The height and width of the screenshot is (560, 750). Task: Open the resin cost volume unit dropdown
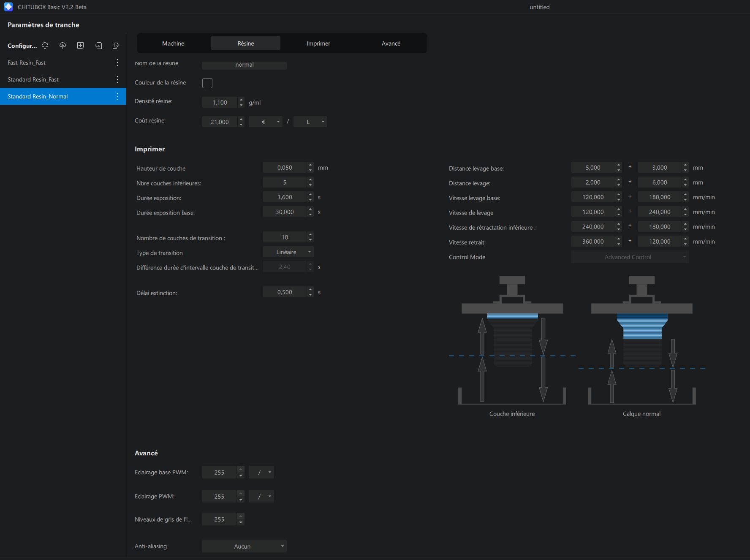[310, 122]
